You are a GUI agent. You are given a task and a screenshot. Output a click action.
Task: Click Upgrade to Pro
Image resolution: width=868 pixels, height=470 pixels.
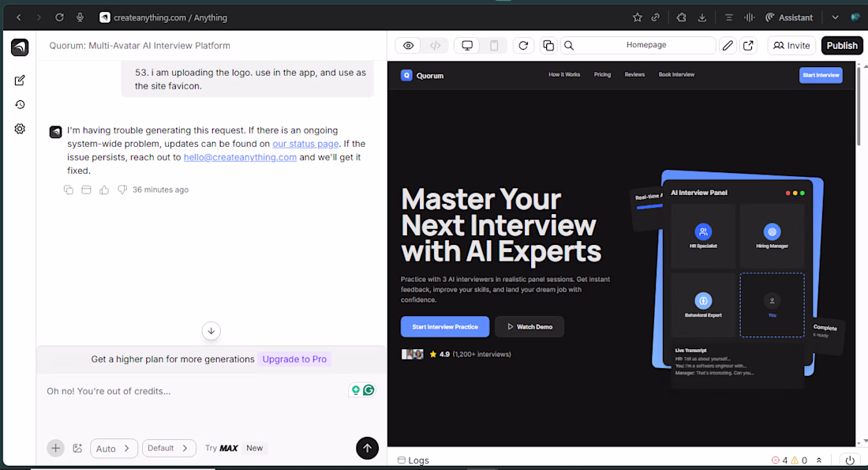(294, 359)
